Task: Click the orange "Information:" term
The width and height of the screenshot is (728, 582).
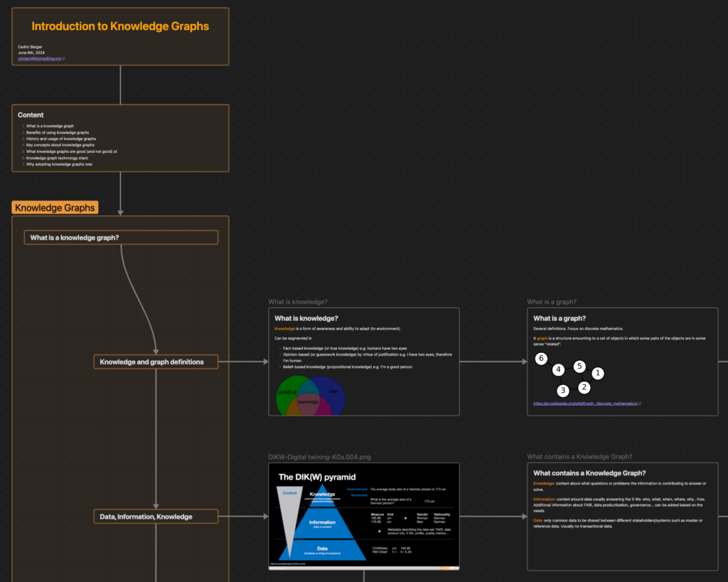Action: pos(544,499)
